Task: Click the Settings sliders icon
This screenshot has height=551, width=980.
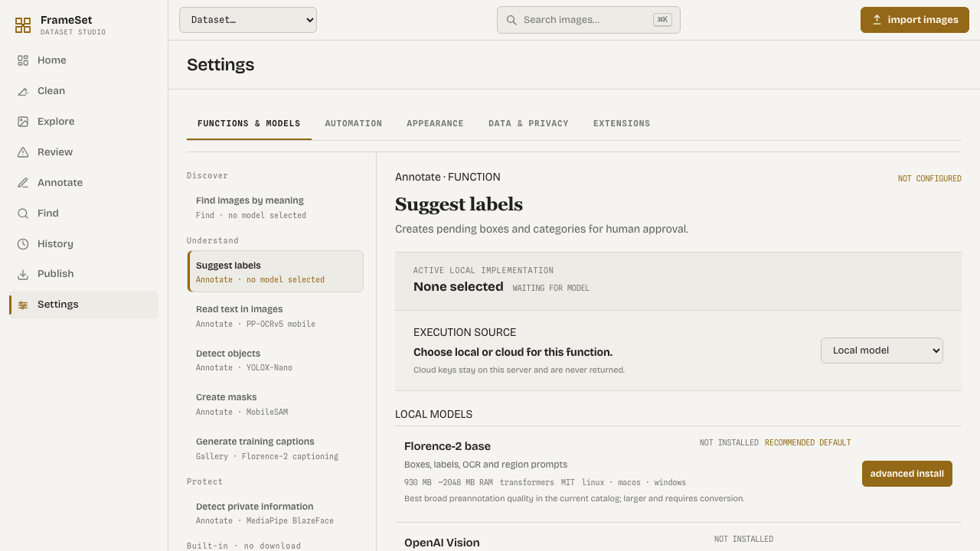Action: pyautogui.click(x=23, y=305)
